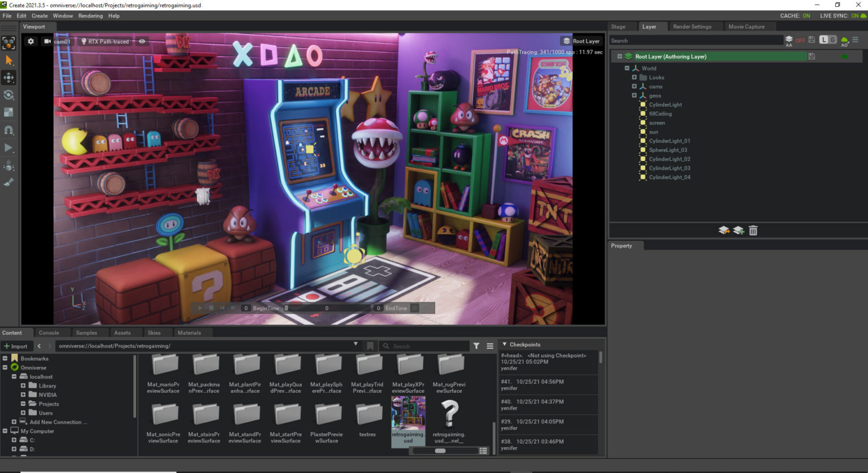Viewport: 868px width, 473px height.
Task: Activate the Rotate tool
Action: 8,95
